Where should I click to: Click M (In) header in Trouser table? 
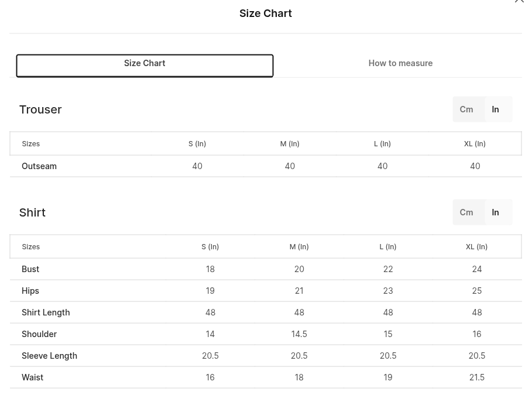pyautogui.click(x=290, y=144)
